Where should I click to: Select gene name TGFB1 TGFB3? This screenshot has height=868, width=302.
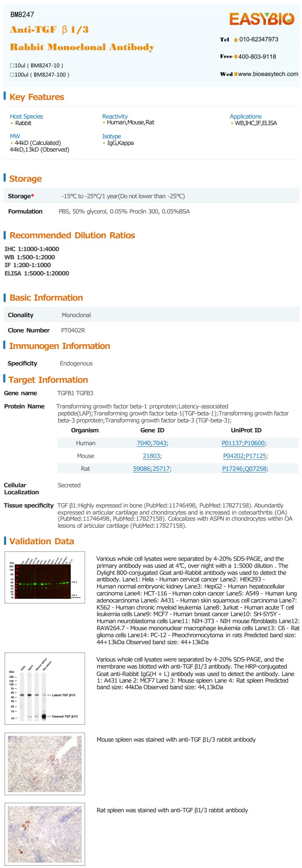(x=75, y=393)
